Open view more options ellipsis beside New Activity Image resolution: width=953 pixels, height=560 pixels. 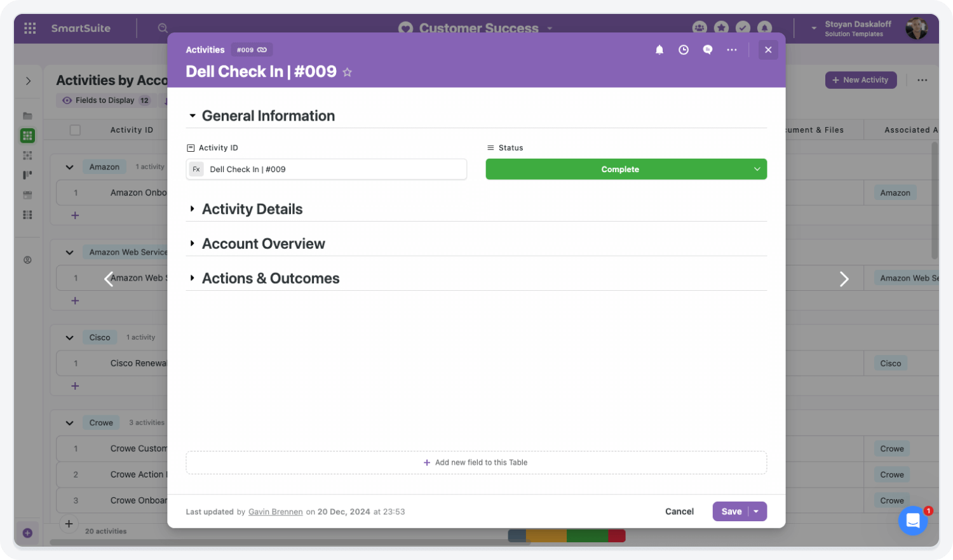(922, 80)
